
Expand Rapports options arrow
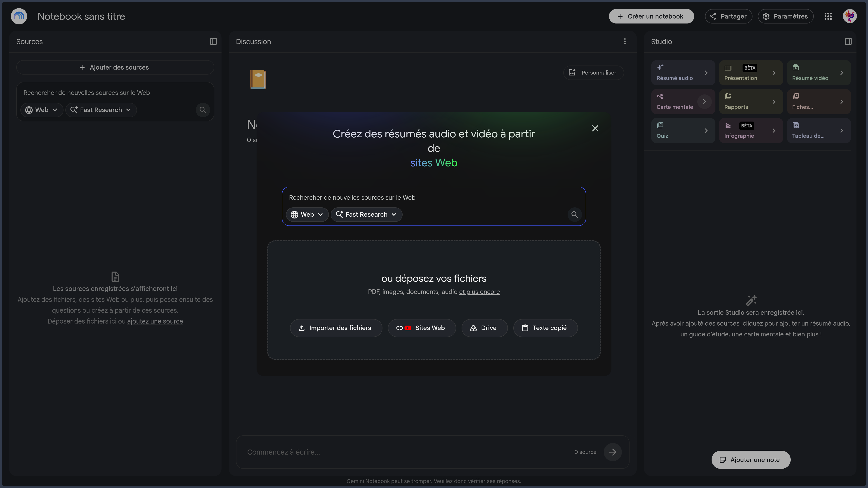pos(774,102)
